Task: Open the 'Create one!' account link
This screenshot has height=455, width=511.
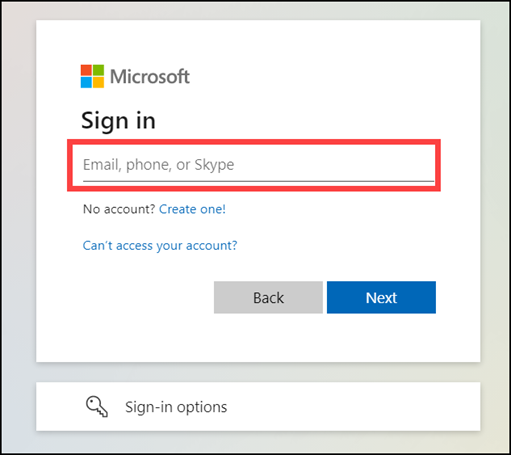Action: pos(192,209)
